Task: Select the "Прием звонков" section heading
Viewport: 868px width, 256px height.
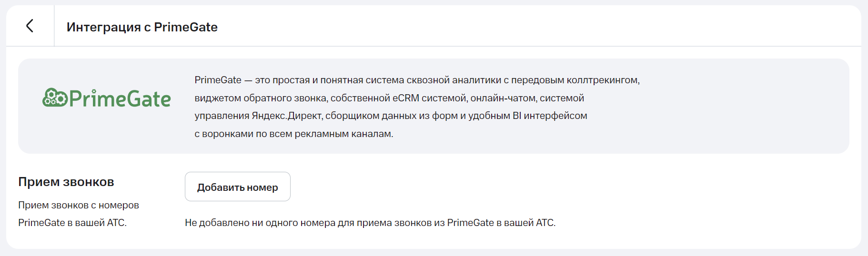Action: pyautogui.click(x=66, y=182)
